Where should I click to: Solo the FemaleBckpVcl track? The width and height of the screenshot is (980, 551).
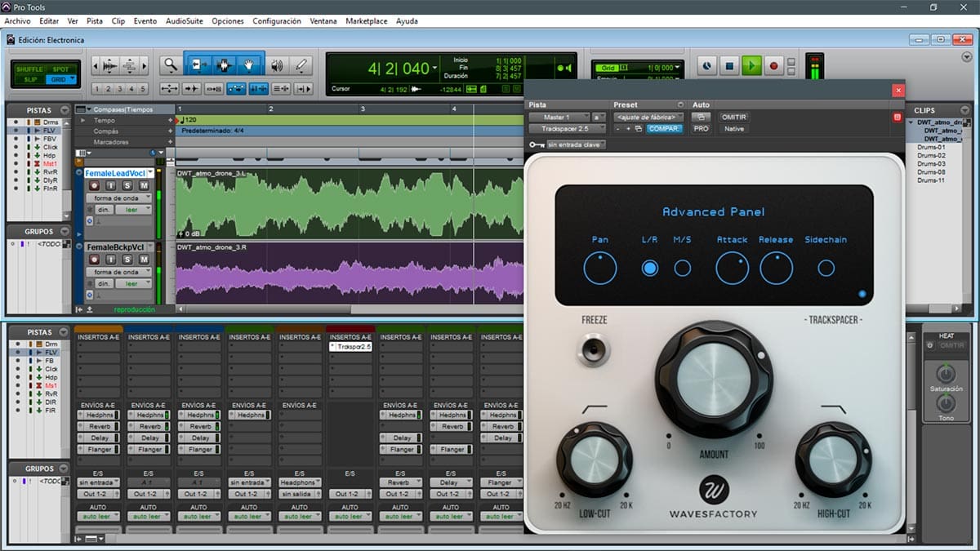[x=129, y=259]
